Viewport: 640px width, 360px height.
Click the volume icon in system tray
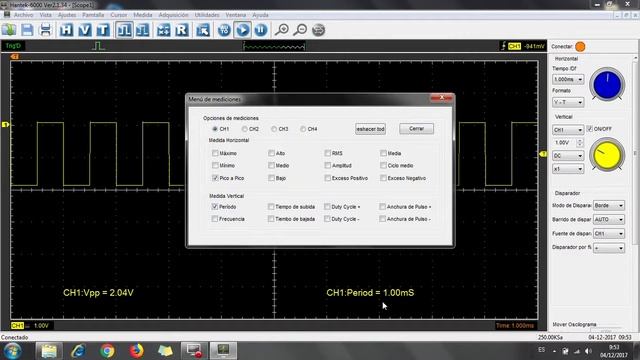pyautogui.click(x=588, y=351)
